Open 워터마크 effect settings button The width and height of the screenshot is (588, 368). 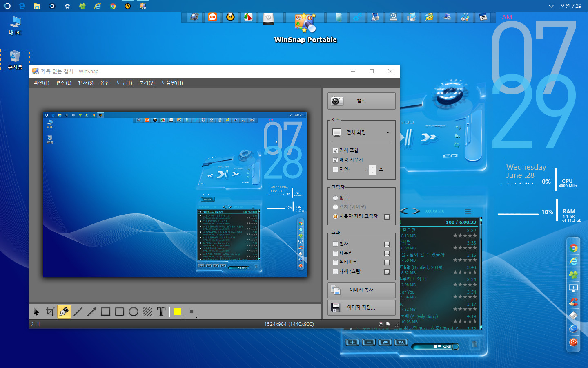[x=387, y=263]
